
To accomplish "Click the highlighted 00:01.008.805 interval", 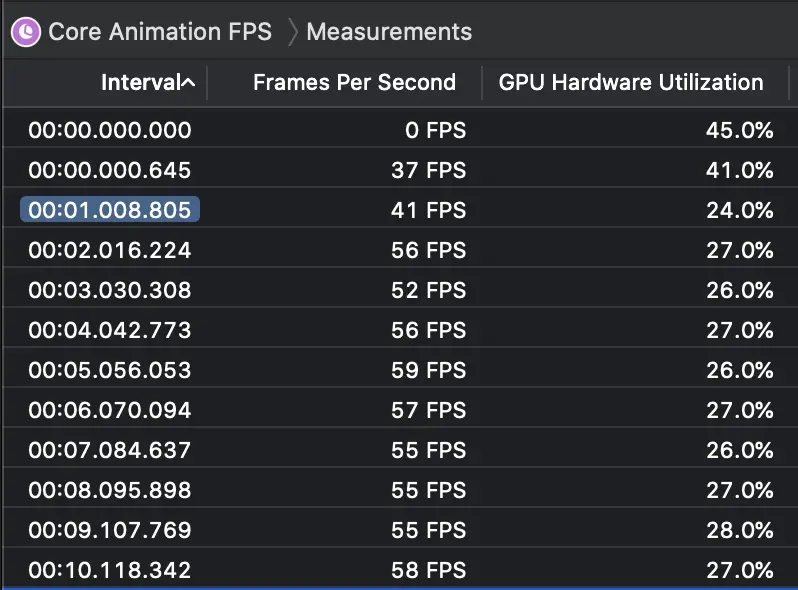I will tap(110, 210).
